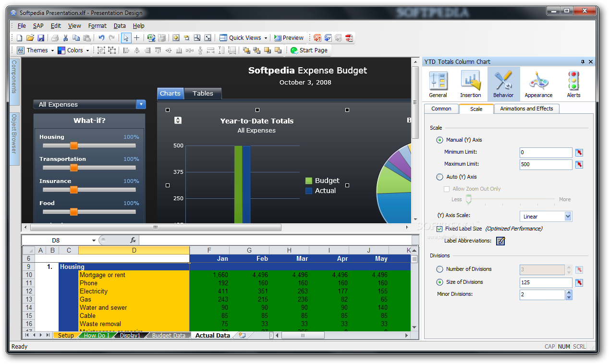Click the Redo arrow icon
Screen dimensions: 609x364
(x=112, y=38)
